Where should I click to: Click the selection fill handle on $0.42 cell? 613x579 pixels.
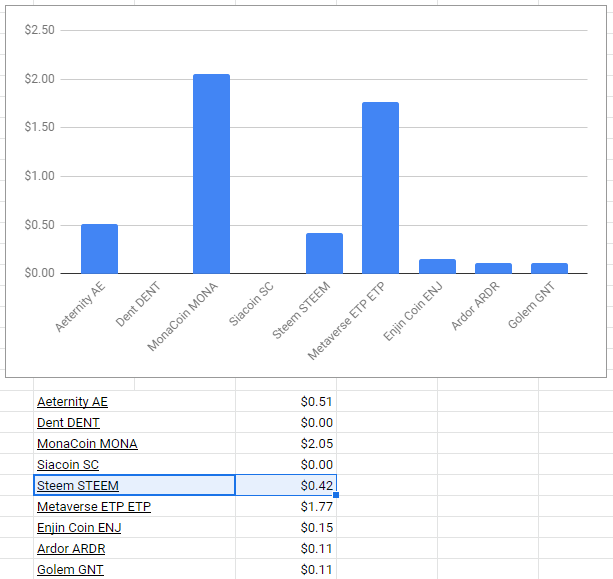[336, 495]
